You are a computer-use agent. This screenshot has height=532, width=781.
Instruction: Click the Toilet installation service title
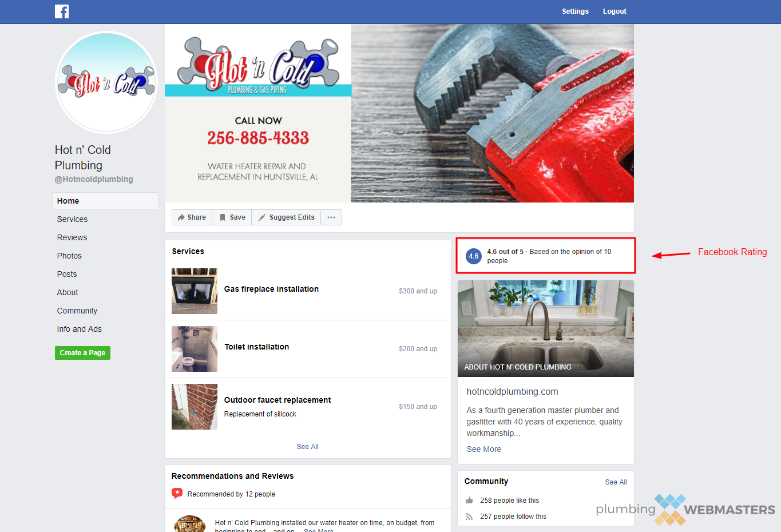[x=257, y=347]
